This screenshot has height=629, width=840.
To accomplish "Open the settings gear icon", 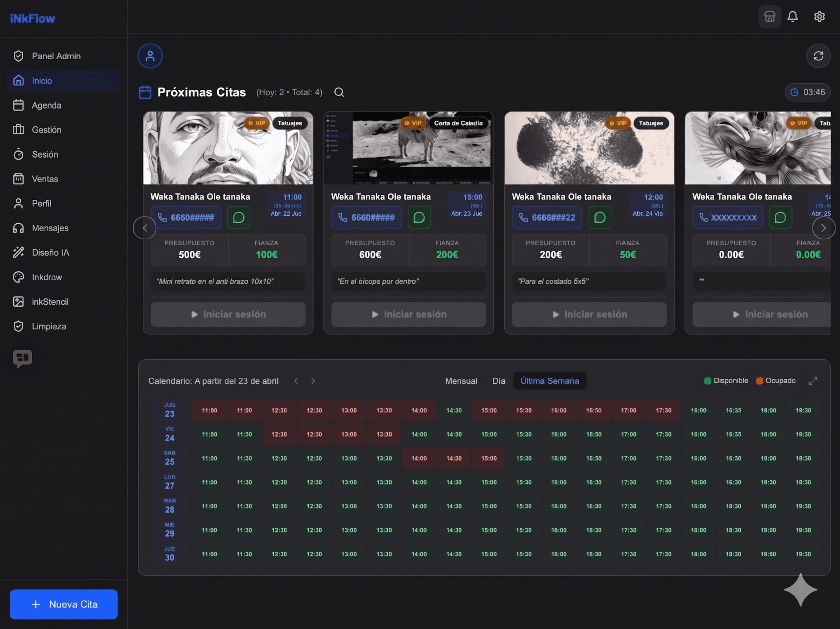I will [819, 17].
